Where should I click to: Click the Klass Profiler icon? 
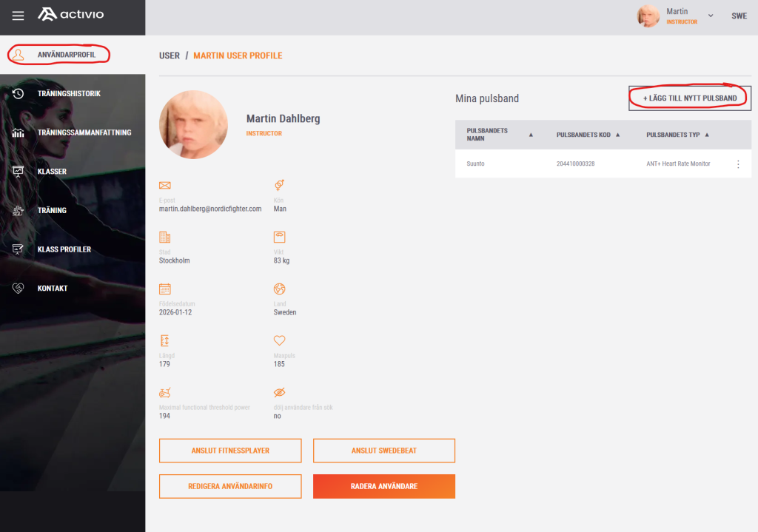pyautogui.click(x=19, y=249)
